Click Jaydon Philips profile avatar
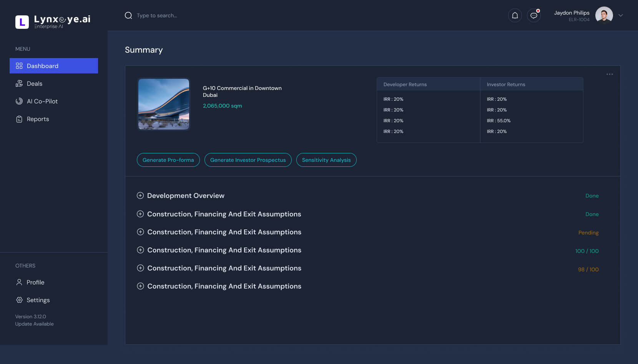 [604, 15]
